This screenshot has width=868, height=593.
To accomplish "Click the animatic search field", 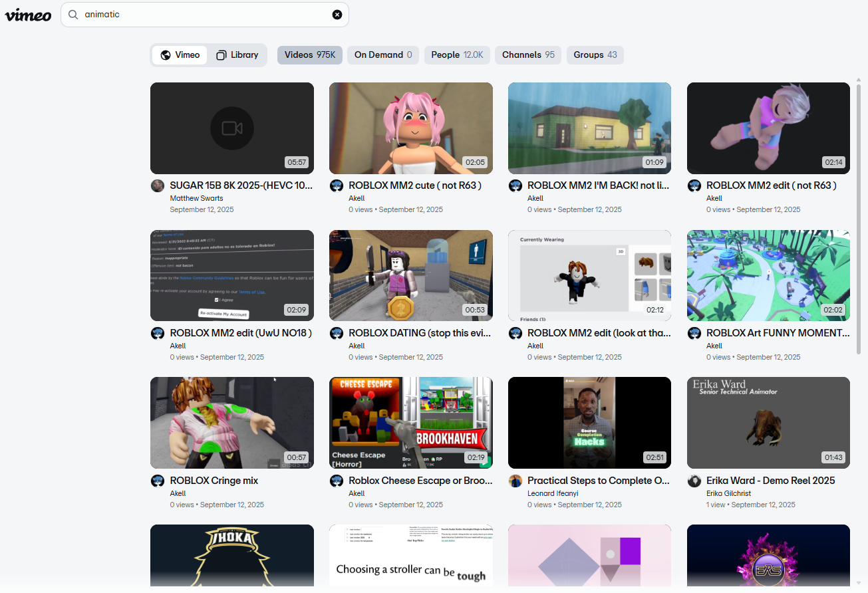I will pyautogui.click(x=205, y=15).
